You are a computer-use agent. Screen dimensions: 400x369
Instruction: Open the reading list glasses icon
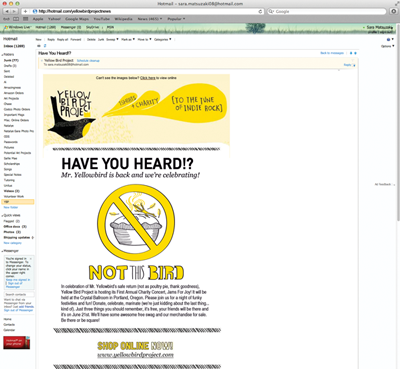(6, 19)
